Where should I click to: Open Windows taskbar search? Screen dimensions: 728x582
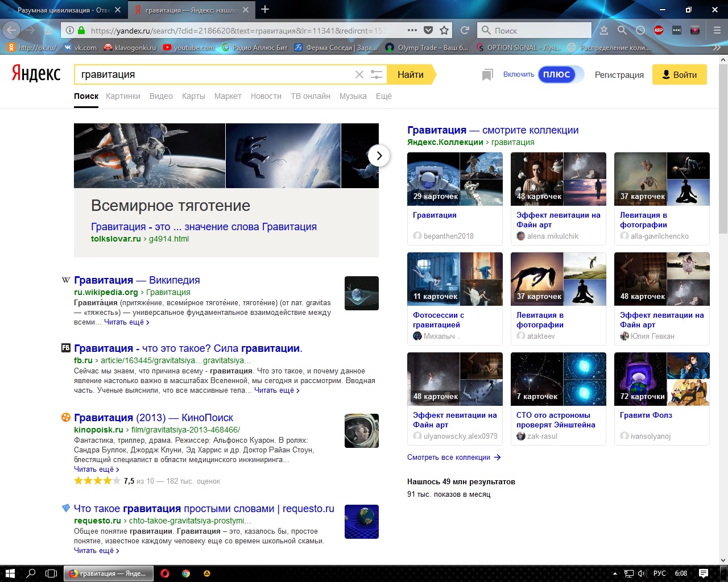[x=31, y=573]
